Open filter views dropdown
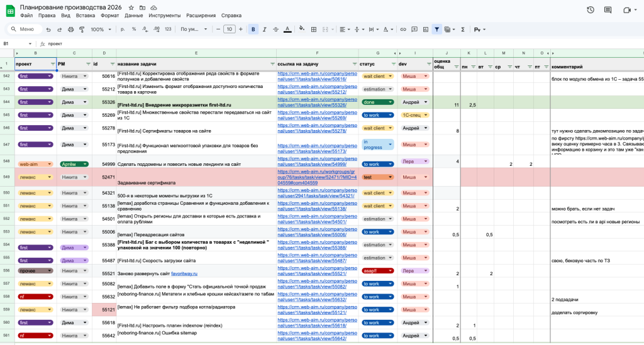The height and width of the screenshot is (345, 644). coord(450,30)
